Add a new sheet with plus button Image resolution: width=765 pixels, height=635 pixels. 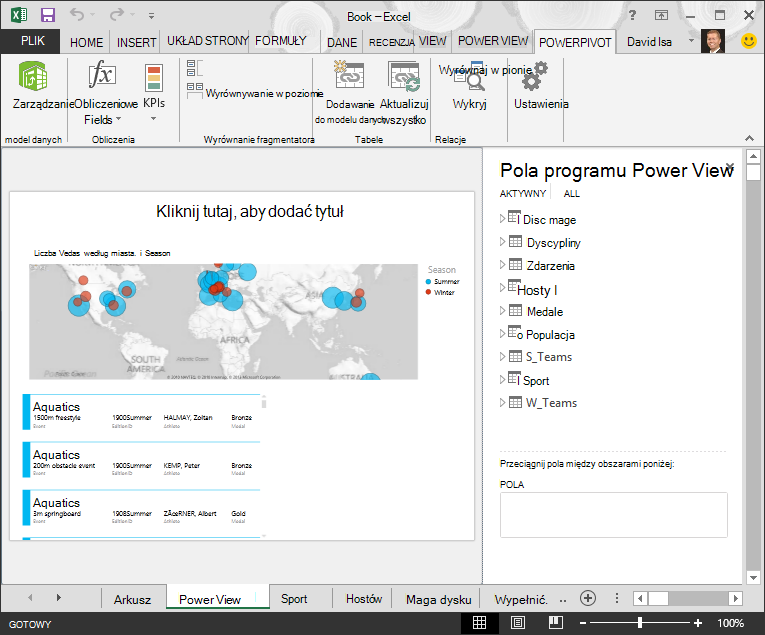[588, 598]
